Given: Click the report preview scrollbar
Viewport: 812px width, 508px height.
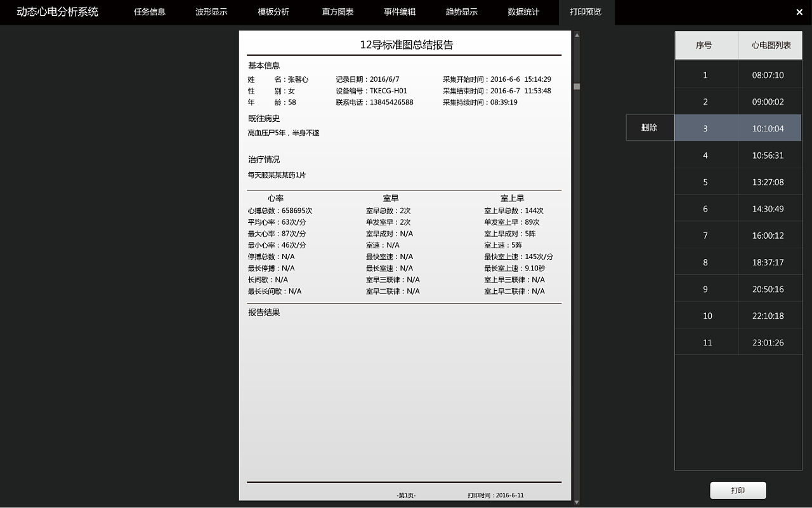Looking at the screenshot, I should click(576, 84).
